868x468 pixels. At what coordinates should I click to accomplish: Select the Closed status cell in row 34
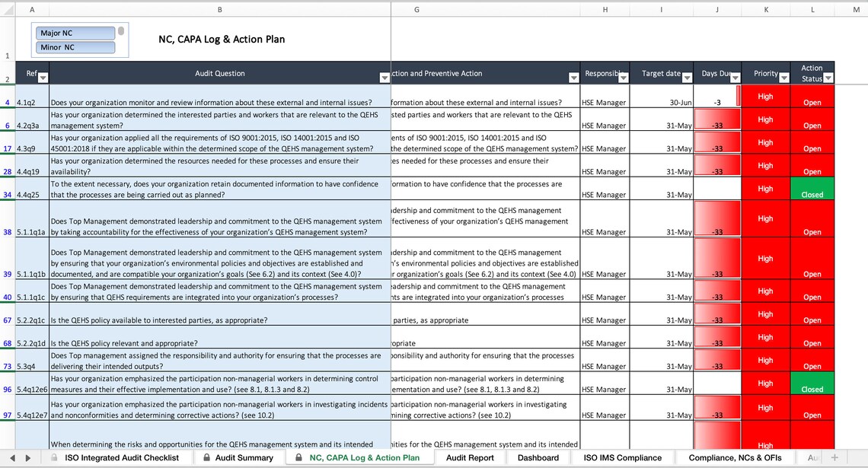[812, 189]
